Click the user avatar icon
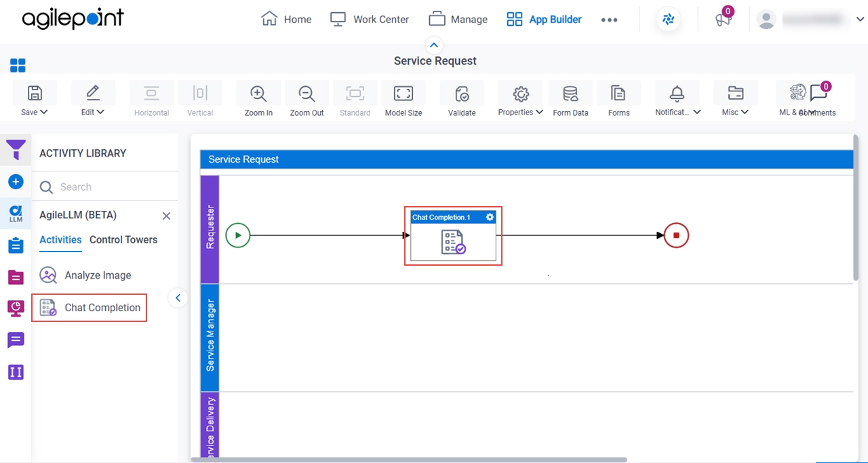 point(766,20)
